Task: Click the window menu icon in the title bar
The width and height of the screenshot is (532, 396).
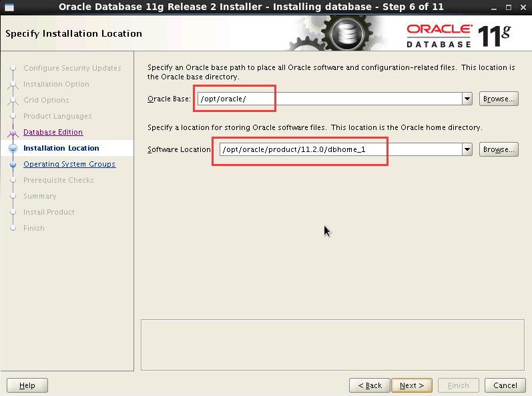Action: [x=9, y=7]
